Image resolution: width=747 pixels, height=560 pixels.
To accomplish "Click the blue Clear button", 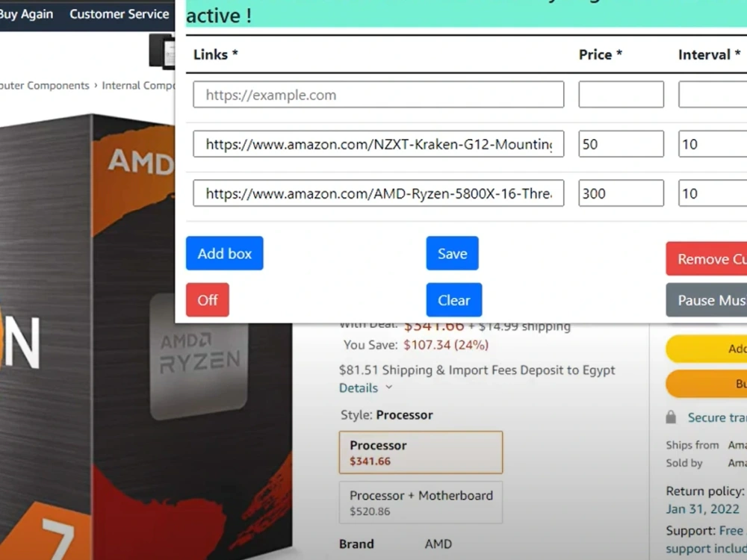I will (x=454, y=300).
